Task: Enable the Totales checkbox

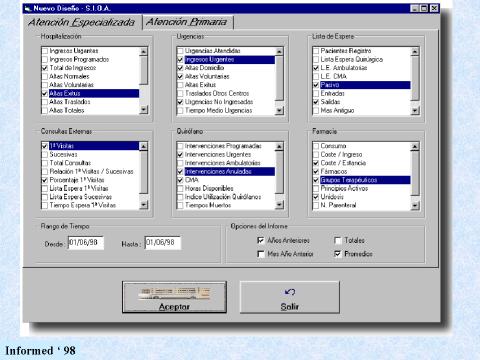Action: (338, 240)
